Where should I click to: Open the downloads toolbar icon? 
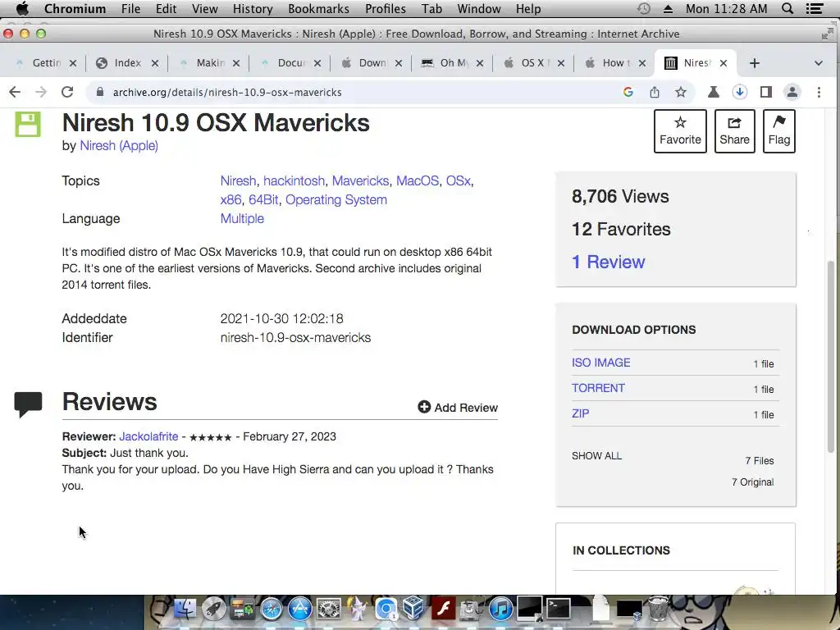[x=740, y=92]
